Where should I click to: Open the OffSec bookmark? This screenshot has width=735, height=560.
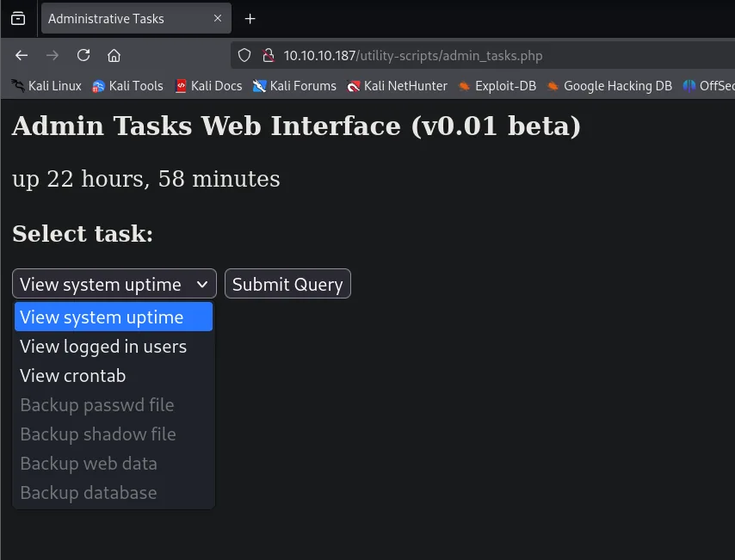pyautogui.click(x=709, y=86)
